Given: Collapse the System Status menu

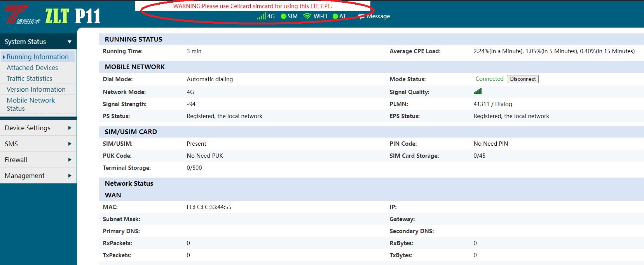Looking at the screenshot, I should click(x=38, y=42).
